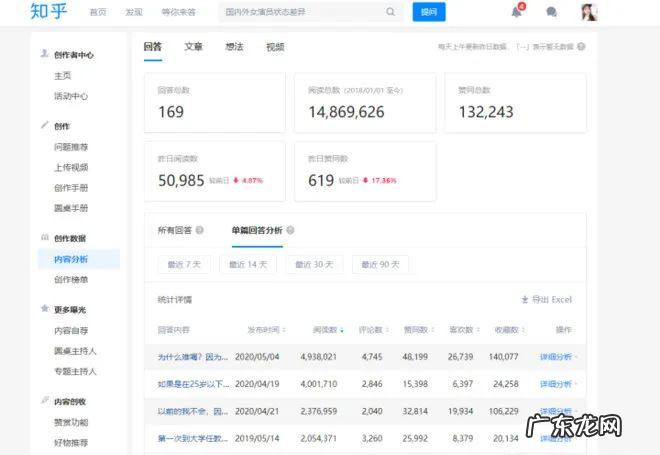The width and height of the screenshot is (660, 455).
Task: Click the 阅读总数 14,869,626 card
Action: [365, 102]
